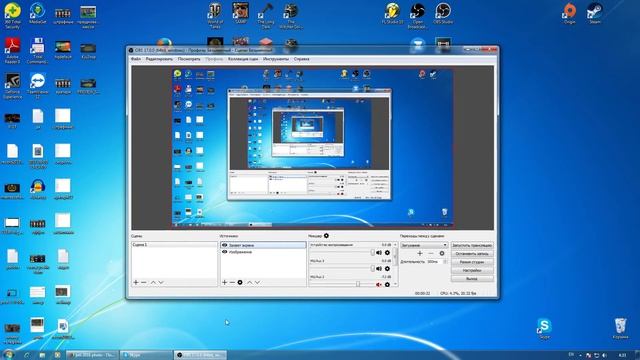Adjust the Длительность 300ms spinner arrows
640x360 pixels.
click(x=445, y=262)
